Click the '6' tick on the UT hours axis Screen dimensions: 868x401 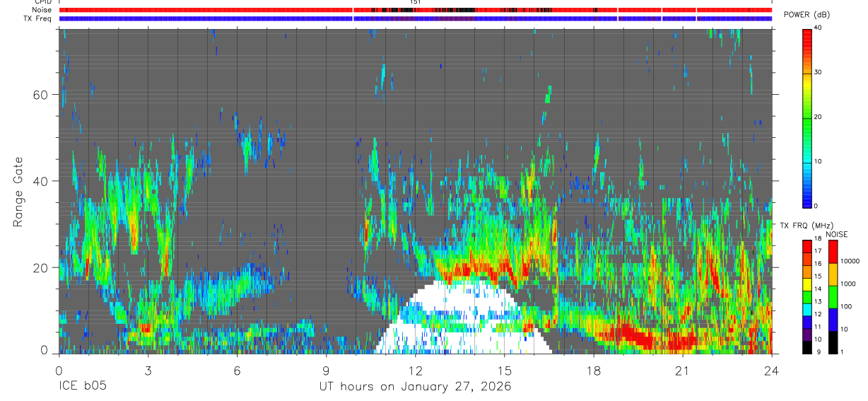(237, 370)
